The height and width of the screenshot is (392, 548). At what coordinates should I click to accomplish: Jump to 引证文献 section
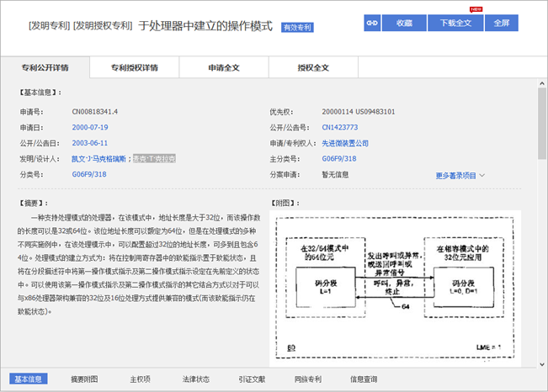(x=252, y=379)
